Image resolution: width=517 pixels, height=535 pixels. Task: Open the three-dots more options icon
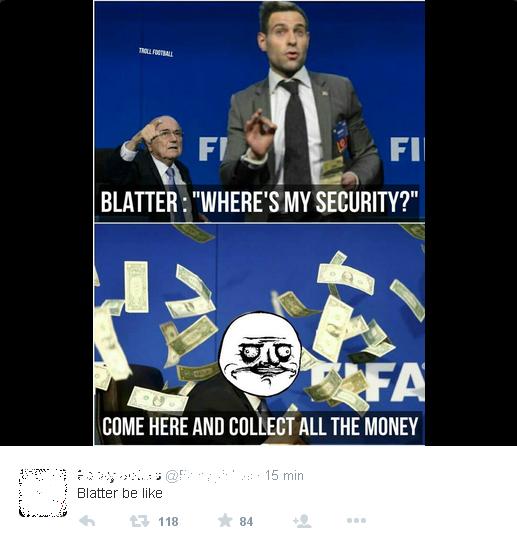[356, 521]
